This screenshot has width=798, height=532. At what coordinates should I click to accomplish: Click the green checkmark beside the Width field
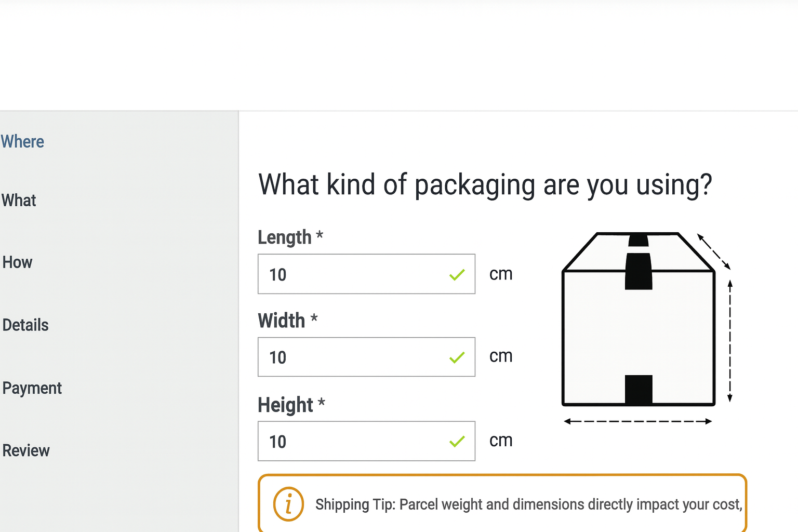[457, 357]
